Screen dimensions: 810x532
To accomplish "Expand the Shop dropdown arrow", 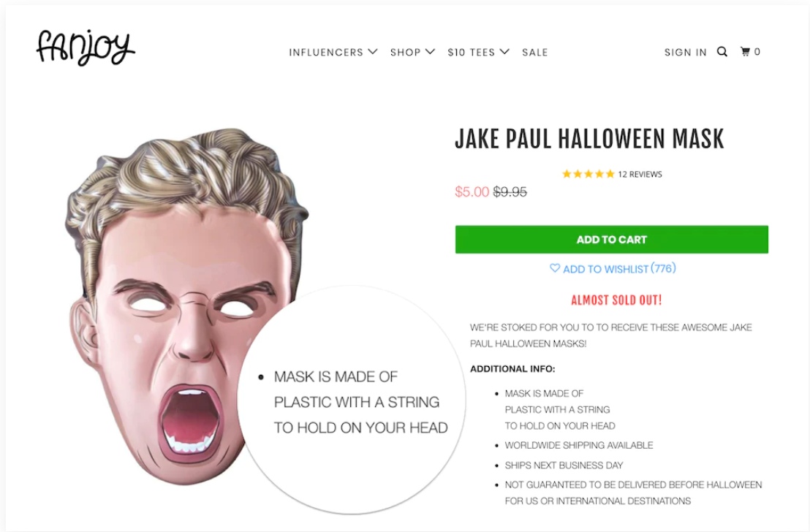I will pyautogui.click(x=430, y=52).
